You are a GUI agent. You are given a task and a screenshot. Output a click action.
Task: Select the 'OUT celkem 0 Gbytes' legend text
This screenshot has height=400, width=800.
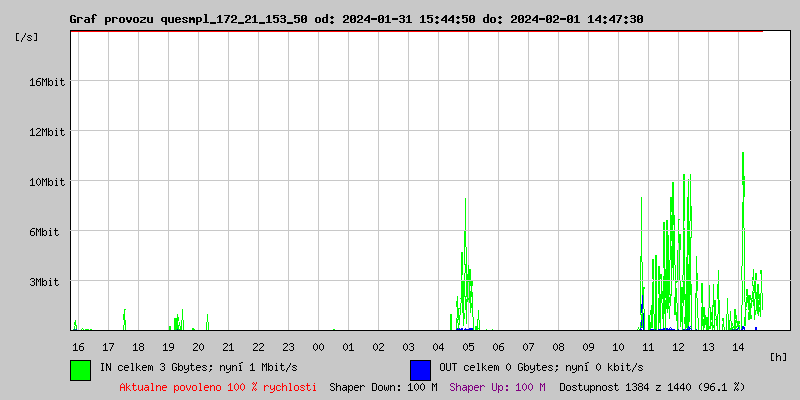pos(539,367)
